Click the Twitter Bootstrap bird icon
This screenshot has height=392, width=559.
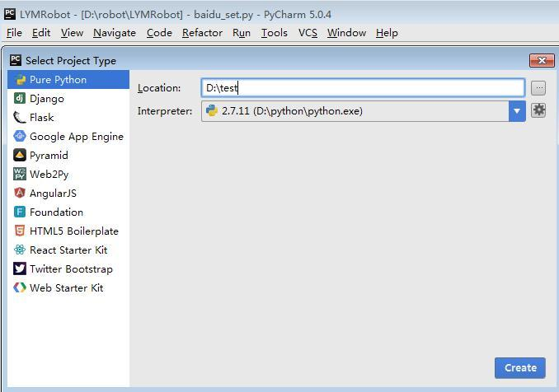(x=20, y=268)
